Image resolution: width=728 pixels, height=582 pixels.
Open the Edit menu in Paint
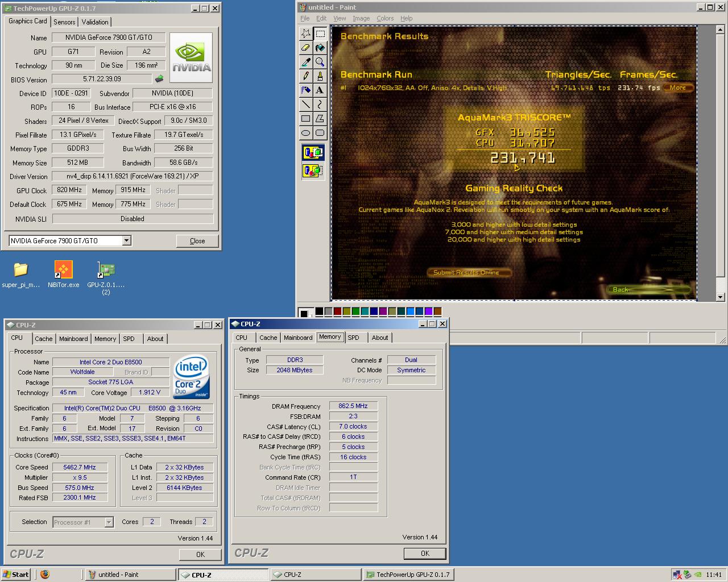(321, 18)
